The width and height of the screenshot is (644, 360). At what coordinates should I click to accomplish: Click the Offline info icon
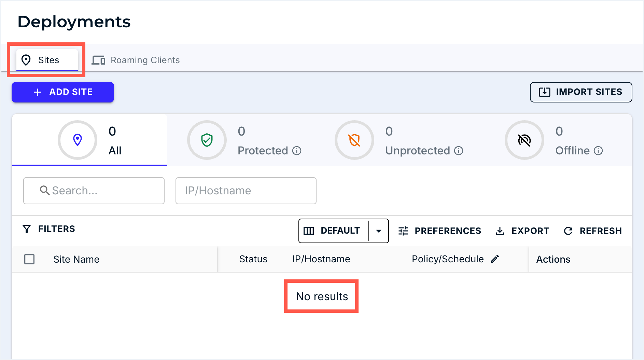coord(598,151)
